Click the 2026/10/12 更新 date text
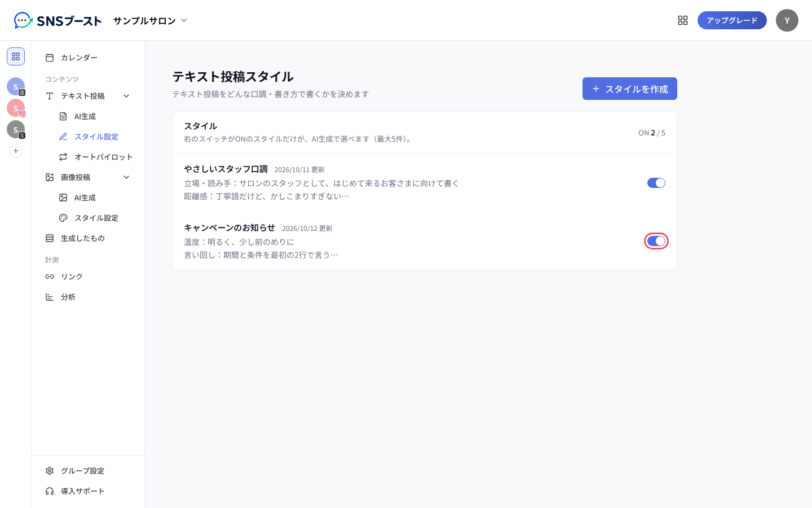 307,228
